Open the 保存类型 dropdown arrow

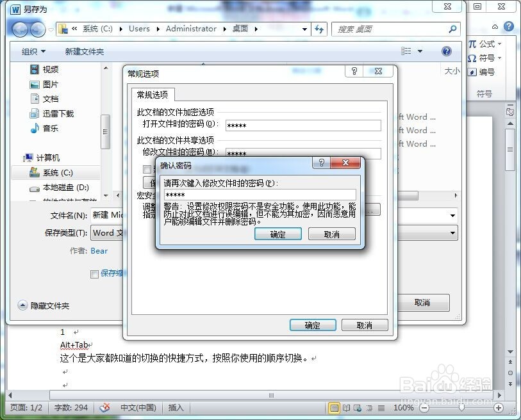452,233
